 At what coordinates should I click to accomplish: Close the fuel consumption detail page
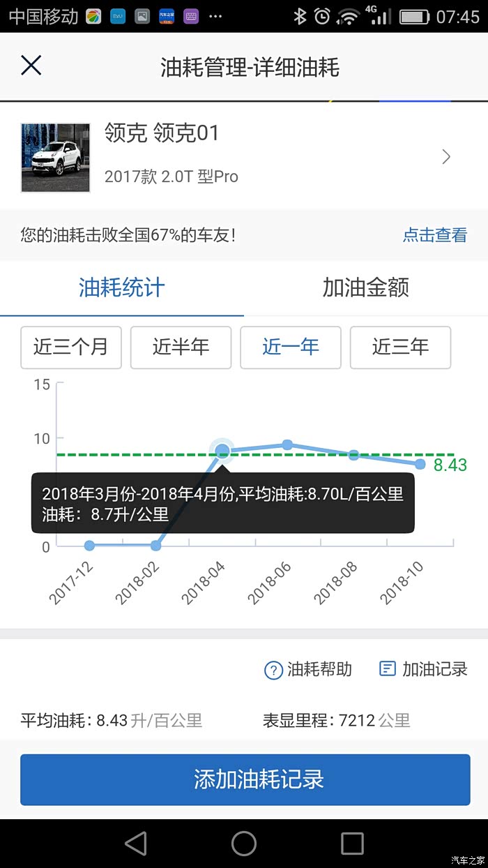click(x=31, y=66)
